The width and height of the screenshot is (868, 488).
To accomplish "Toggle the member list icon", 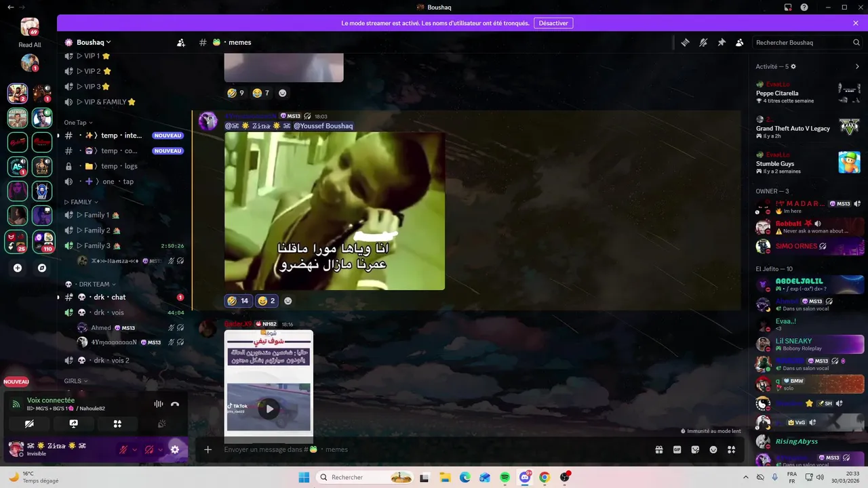I will pos(740,42).
